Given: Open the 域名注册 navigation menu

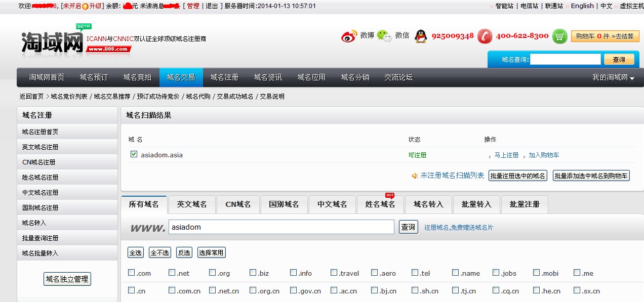Looking at the screenshot, I should tap(224, 77).
